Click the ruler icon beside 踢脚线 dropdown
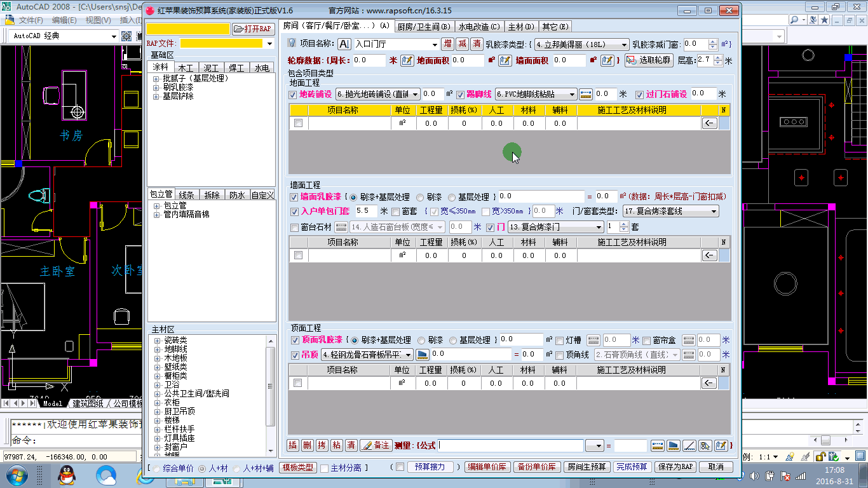 [586, 94]
